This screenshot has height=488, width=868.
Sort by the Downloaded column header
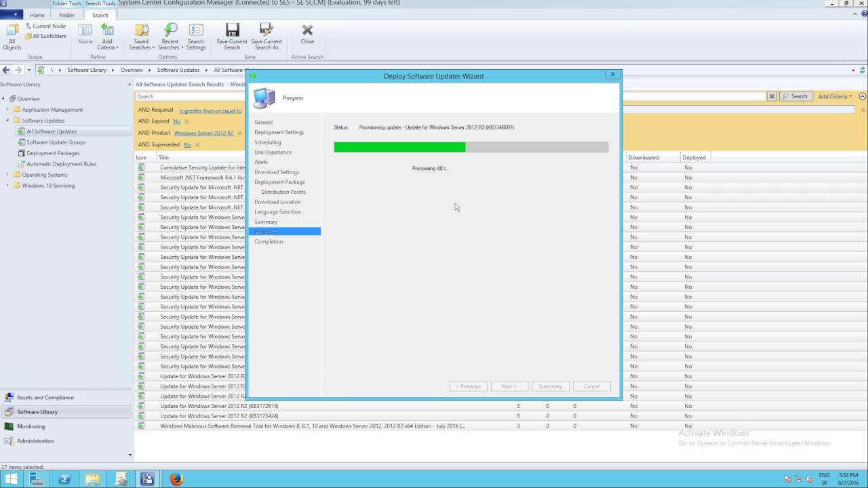tap(652, 157)
